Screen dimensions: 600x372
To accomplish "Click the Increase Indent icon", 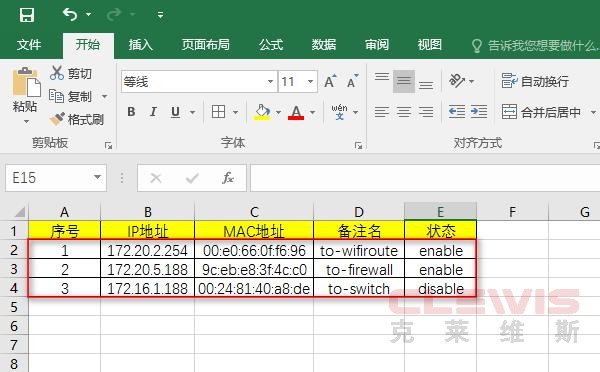I will point(479,112).
